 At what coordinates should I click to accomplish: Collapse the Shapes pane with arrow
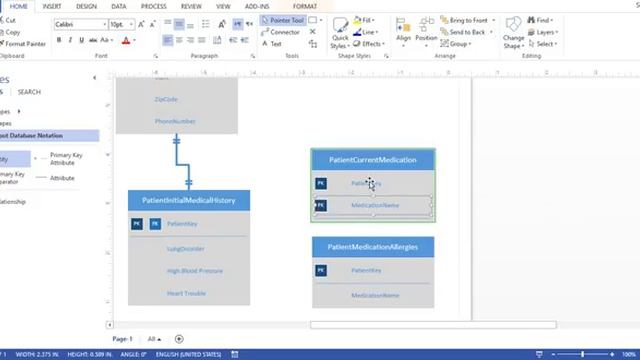click(94, 78)
